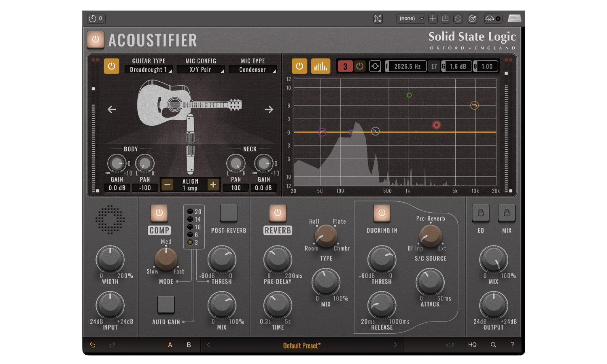Click the compressor Thresh knob
607x364 pixels.
pos(222,259)
